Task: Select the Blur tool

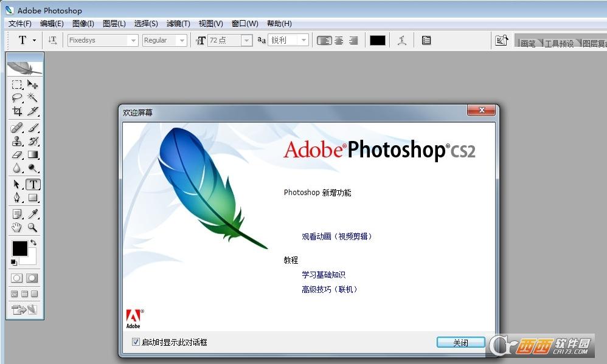Action: click(x=16, y=168)
